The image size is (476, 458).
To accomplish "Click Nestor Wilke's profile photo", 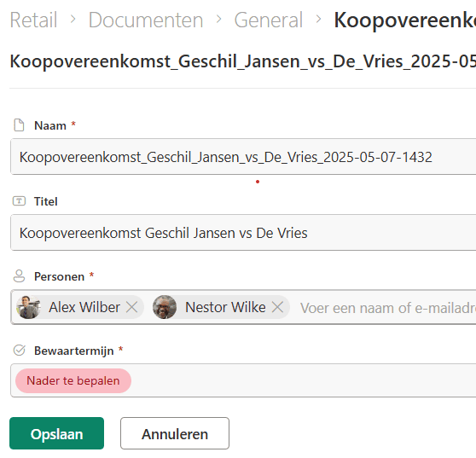I will click(165, 307).
